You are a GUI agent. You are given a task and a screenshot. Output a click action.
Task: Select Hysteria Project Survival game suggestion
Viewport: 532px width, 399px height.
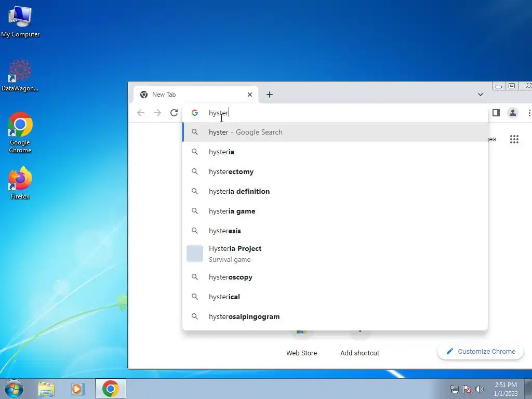(335, 254)
